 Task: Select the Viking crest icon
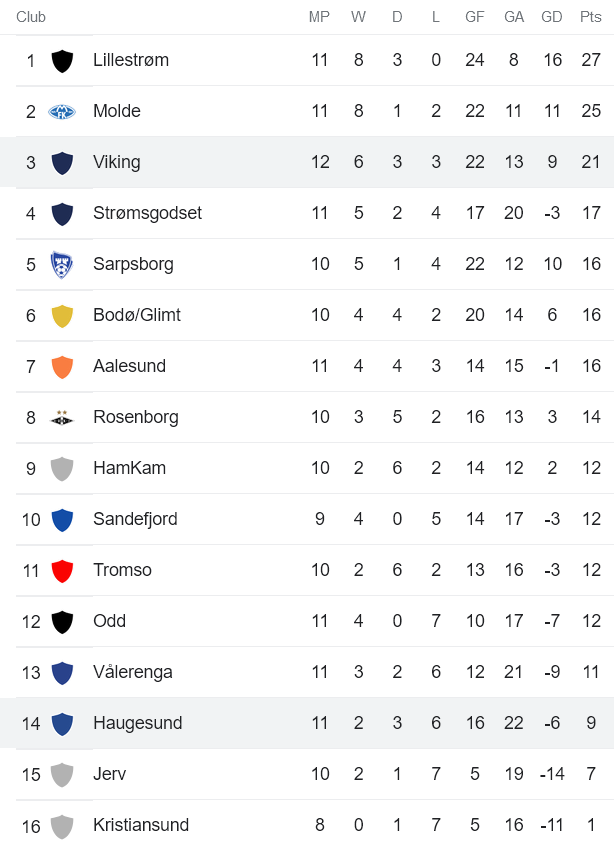(x=63, y=162)
